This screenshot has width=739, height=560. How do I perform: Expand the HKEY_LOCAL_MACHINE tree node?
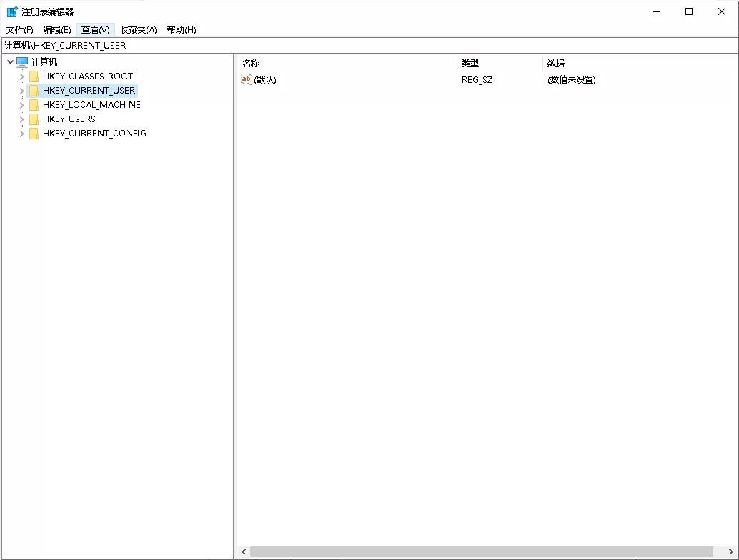[x=21, y=104]
